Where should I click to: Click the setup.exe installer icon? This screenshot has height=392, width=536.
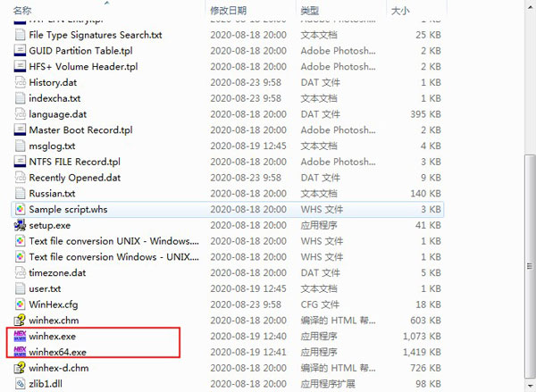click(20, 225)
